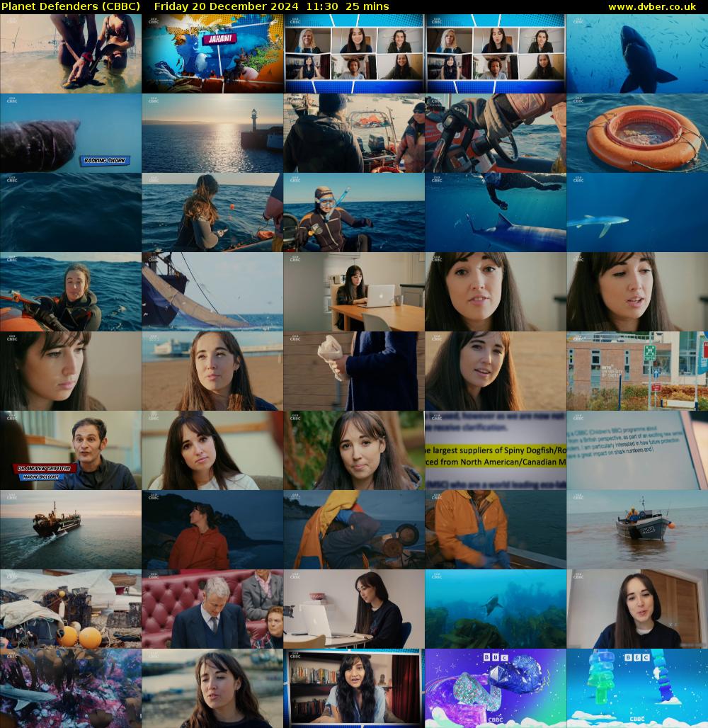Select the blue BBC ident final thumbnail

pyautogui.click(x=637, y=688)
